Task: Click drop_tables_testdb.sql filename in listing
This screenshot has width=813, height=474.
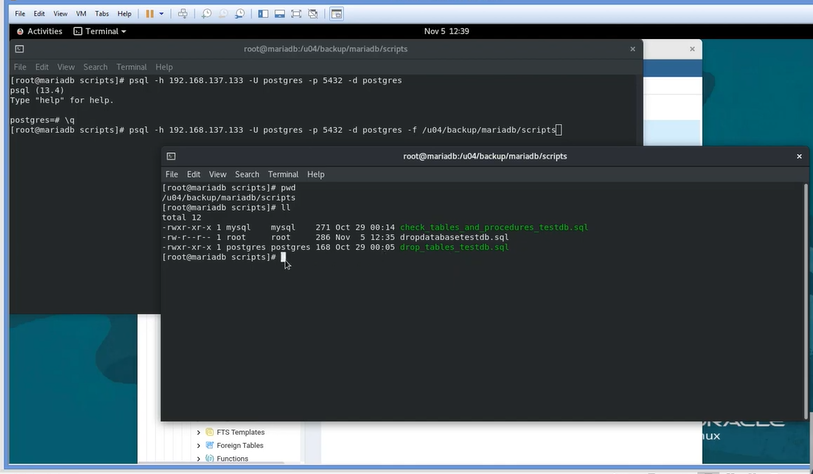Action: pyautogui.click(x=454, y=247)
